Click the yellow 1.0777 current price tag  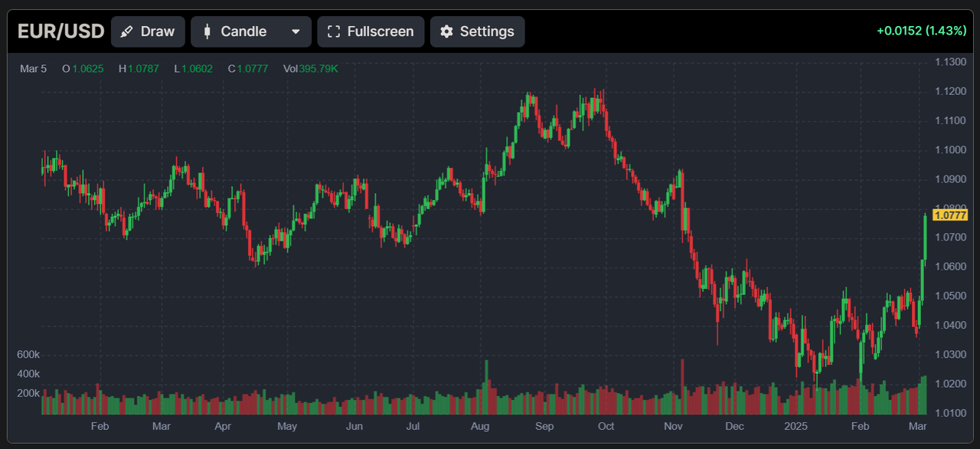pos(950,215)
